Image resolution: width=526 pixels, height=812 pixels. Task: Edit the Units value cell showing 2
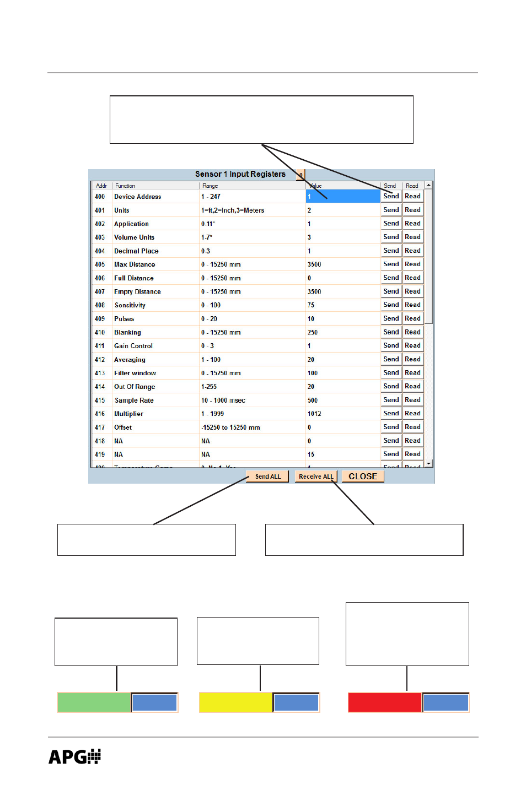[x=343, y=210]
